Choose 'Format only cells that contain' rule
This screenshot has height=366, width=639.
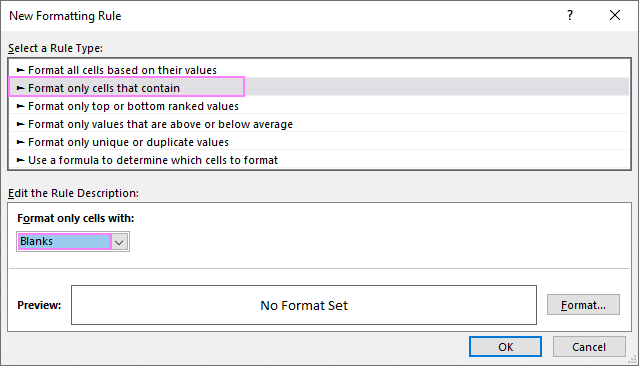coord(319,88)
